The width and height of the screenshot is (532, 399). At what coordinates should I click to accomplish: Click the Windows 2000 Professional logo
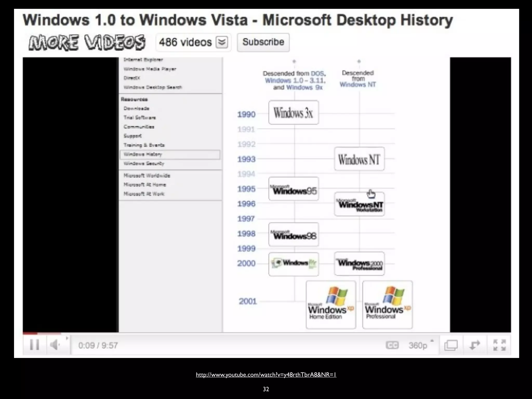pyautogui.click(x=359, y=264)
